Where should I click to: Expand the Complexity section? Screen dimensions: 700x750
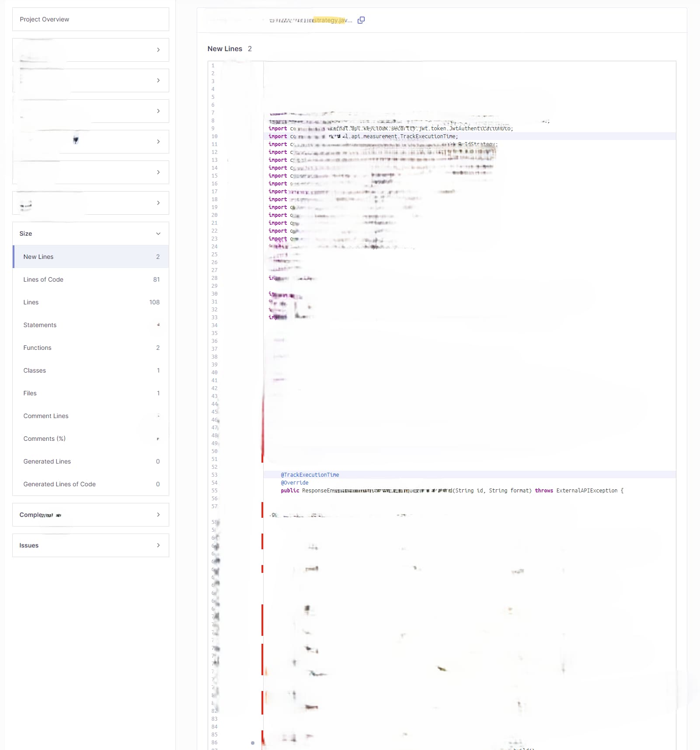coord(91,515)
